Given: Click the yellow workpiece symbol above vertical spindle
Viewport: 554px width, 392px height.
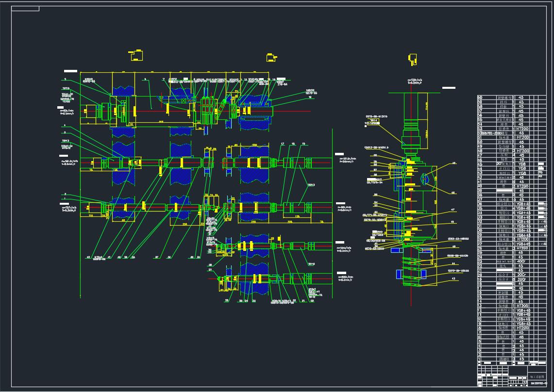Looking at the screenshot, I should (x=413, y=59).
